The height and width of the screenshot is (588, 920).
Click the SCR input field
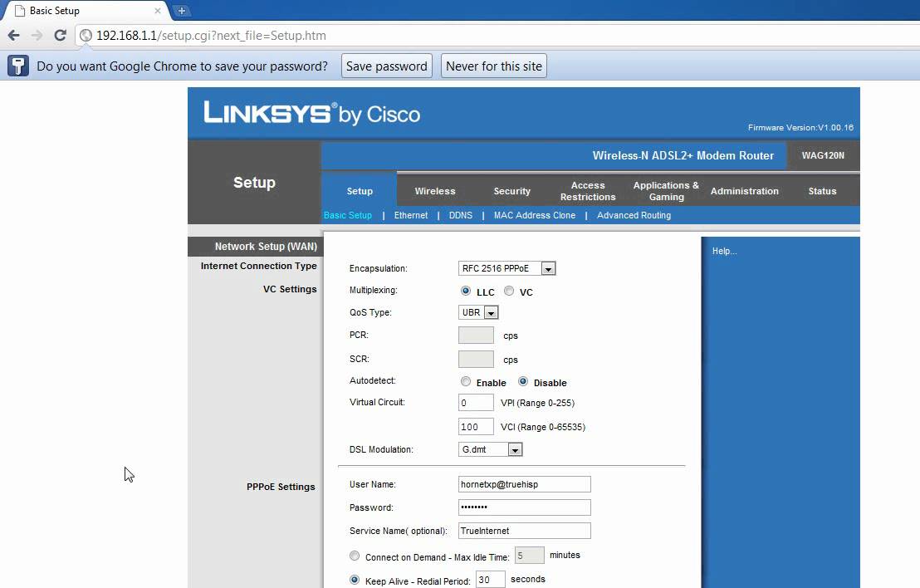click(x=476, y=359)
